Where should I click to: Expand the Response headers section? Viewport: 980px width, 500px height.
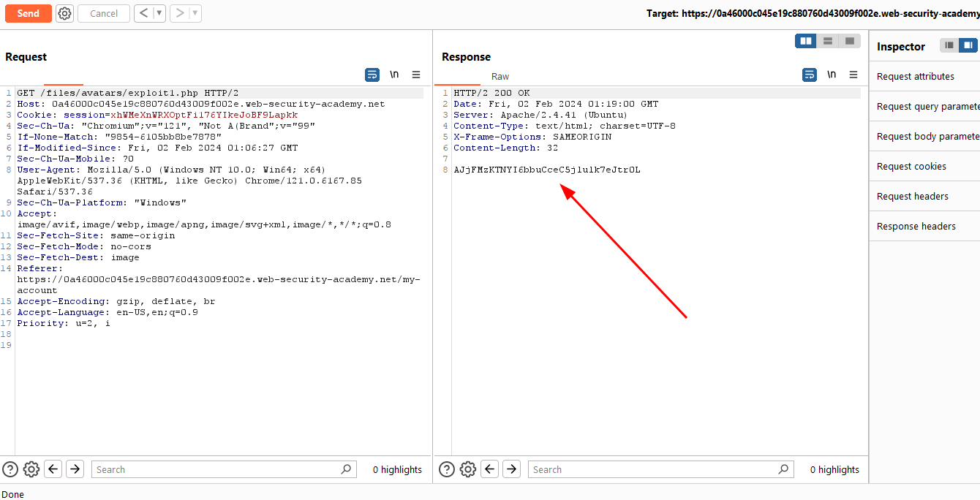[916, 226]
